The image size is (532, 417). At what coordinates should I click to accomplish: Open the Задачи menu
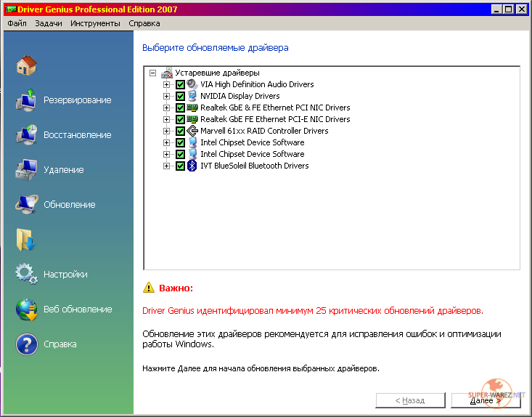49,23
